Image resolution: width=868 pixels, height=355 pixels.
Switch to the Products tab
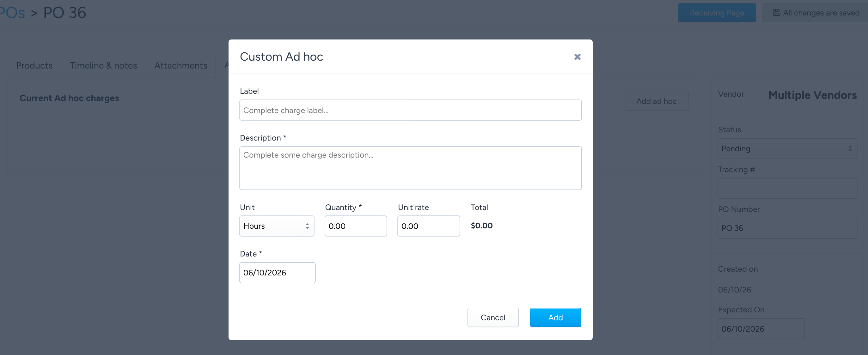[34, 65]
